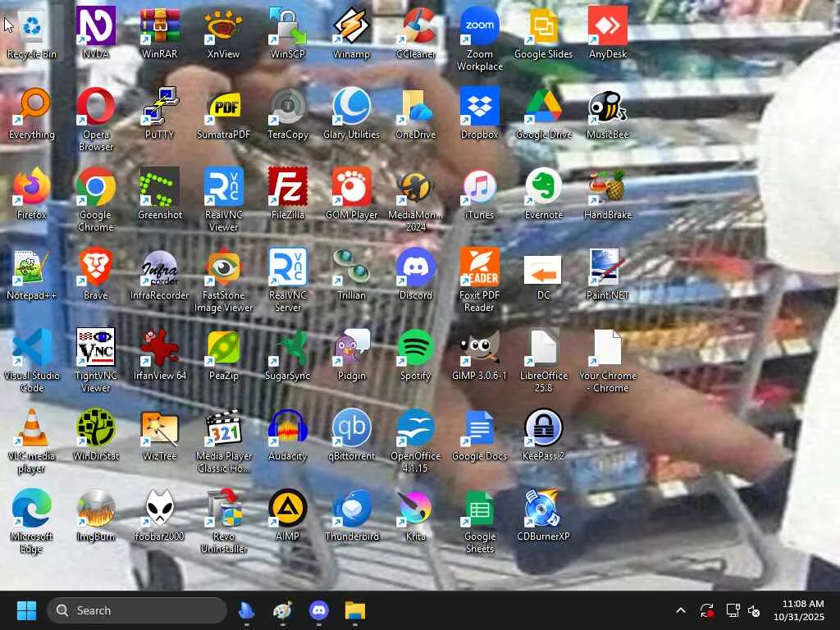Click the Windows Start button
Image resolution: width=840 pixels, height=630 pixels.
(x=26, y=610)
